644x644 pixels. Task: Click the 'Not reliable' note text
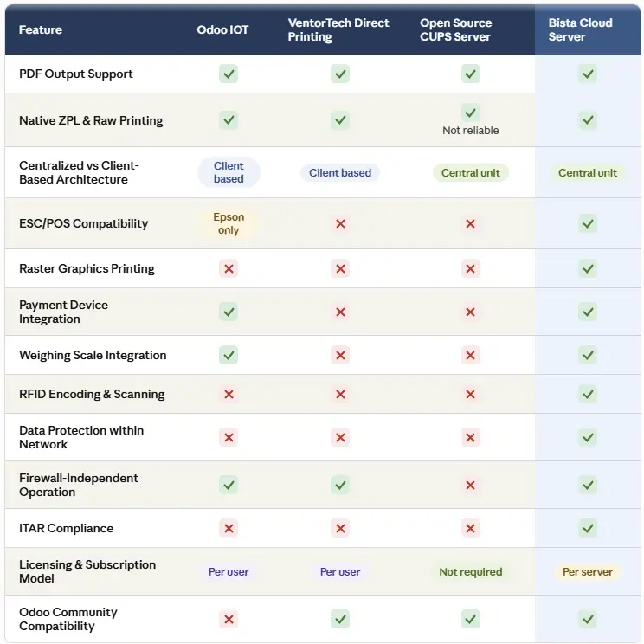coord(470,130)
